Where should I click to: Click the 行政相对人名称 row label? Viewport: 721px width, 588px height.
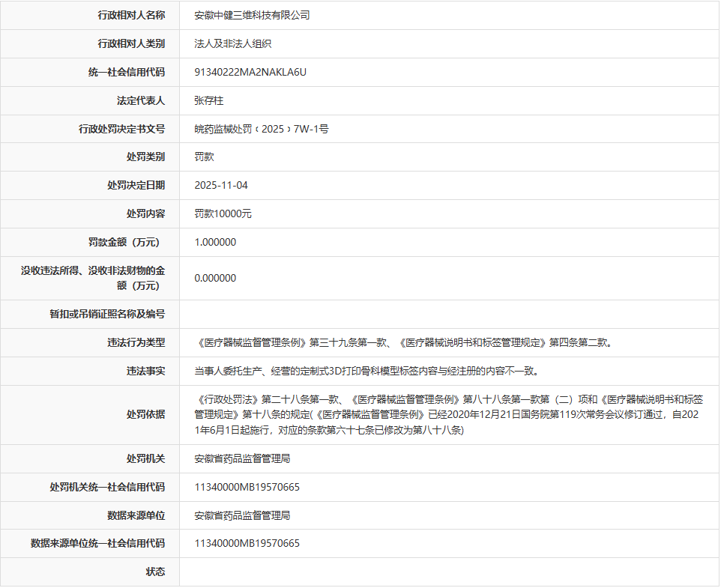click(x=131, y=15)
